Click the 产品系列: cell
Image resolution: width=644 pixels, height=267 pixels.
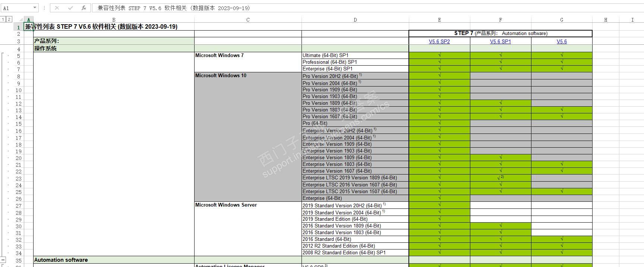click(114, 41)
